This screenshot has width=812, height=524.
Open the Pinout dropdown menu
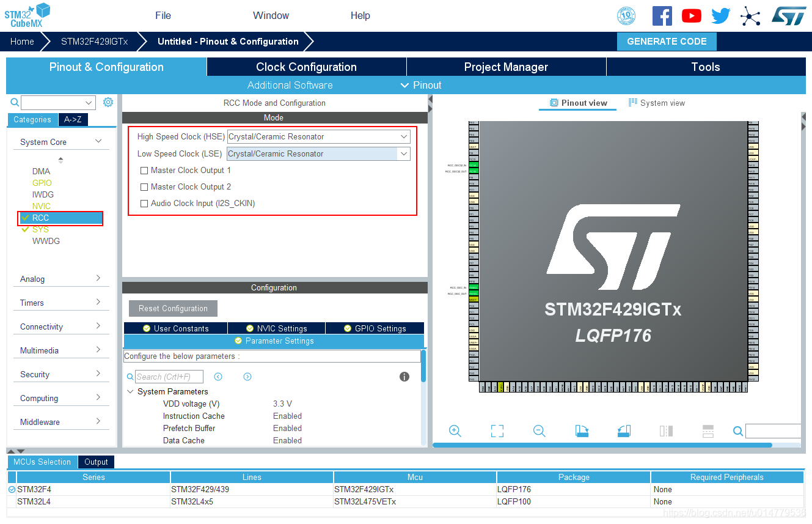[420, 85]
